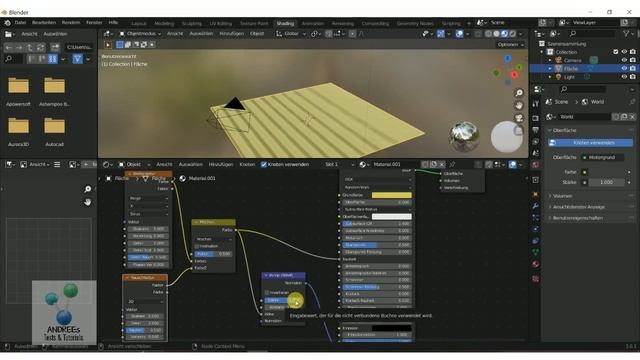Image resolution: width=640 pixels, height=360 pixels.
Task: Click the viewport pan hand icon
Action: pyautogui.click(x=519, y=105)
